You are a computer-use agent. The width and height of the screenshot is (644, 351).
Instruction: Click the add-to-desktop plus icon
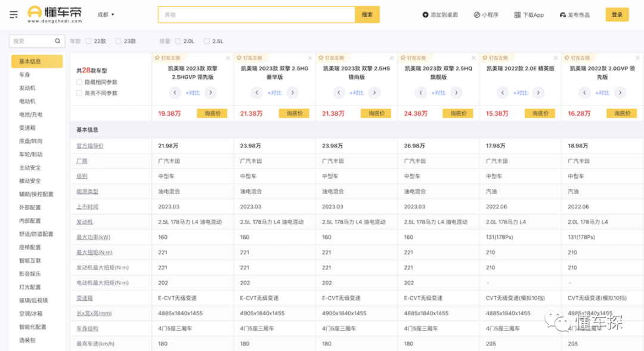tap(425, 15)
